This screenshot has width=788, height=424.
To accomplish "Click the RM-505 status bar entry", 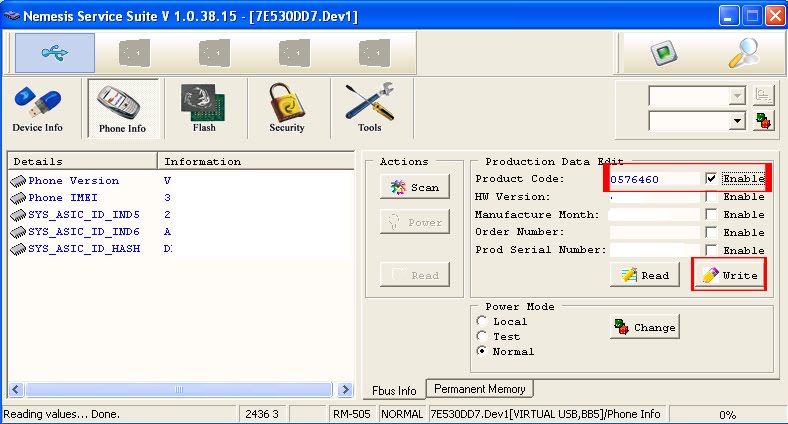I will pyautogui.click(x=352, y=414).
